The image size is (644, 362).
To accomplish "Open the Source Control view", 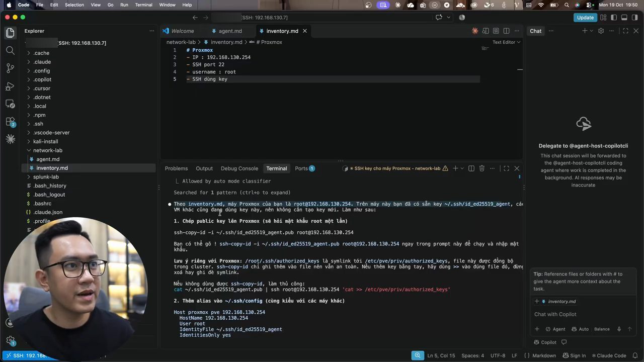I will pos(10,68).
